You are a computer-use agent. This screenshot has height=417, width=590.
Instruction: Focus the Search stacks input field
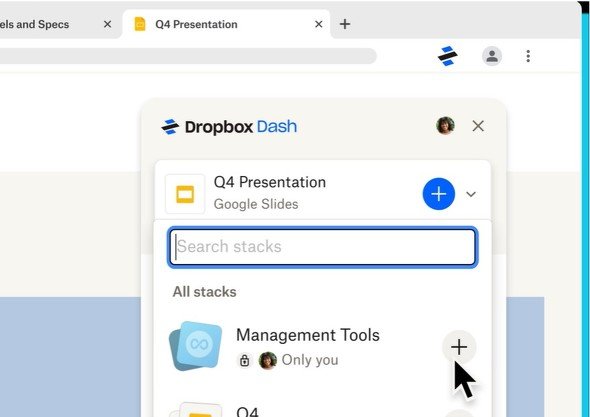[x=323, y=247]
